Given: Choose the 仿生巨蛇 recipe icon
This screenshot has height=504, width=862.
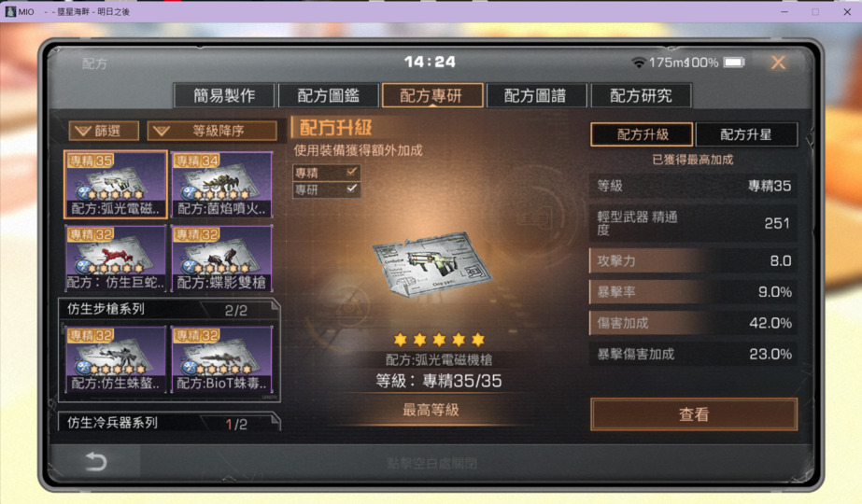Looking at the screenshot, I should [116, 259].
